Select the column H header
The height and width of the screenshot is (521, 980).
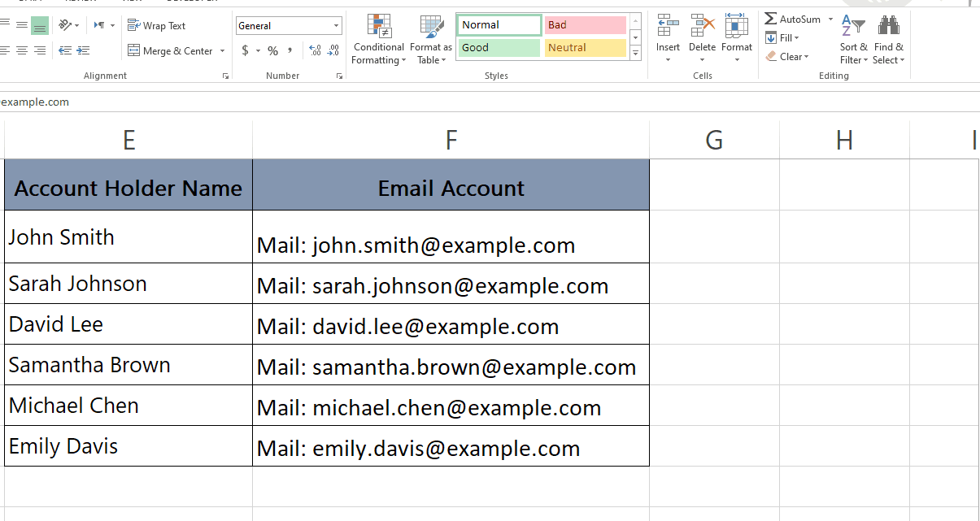pos(844,140)
